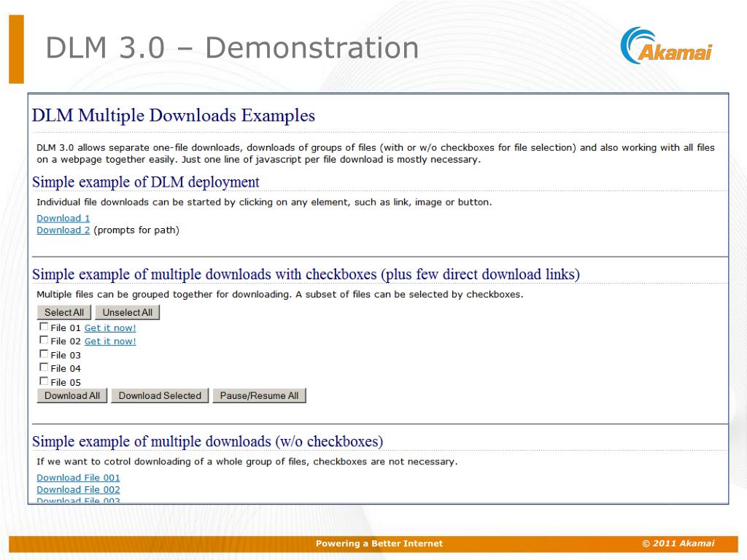Click Get it now! next to File 01
747x560 pixels.
(110, 327)
